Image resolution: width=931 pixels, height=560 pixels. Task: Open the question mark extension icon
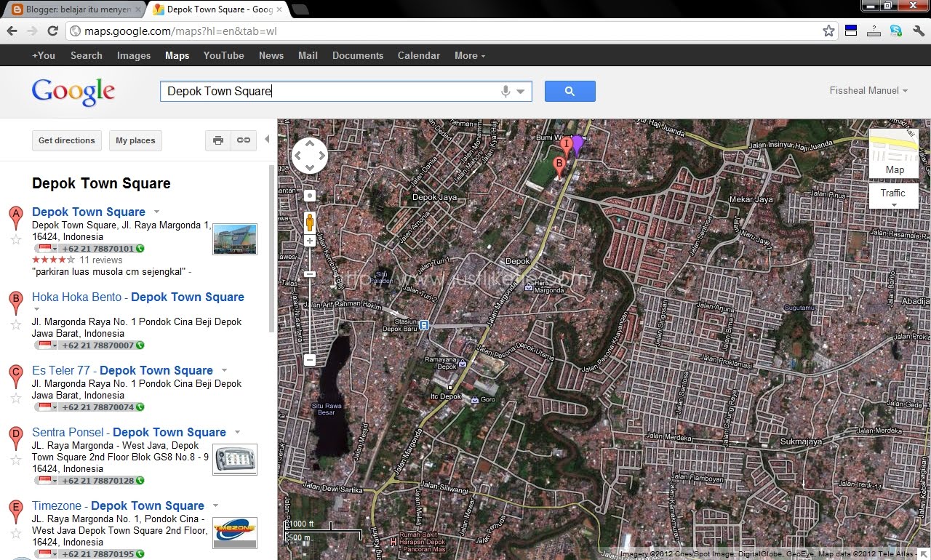(874, 31)
